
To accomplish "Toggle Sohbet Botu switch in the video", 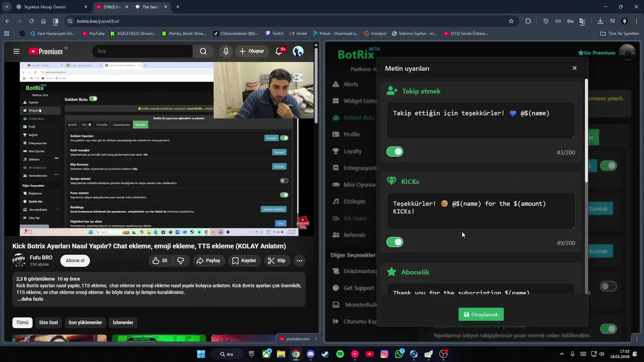I will pos(93,99).
